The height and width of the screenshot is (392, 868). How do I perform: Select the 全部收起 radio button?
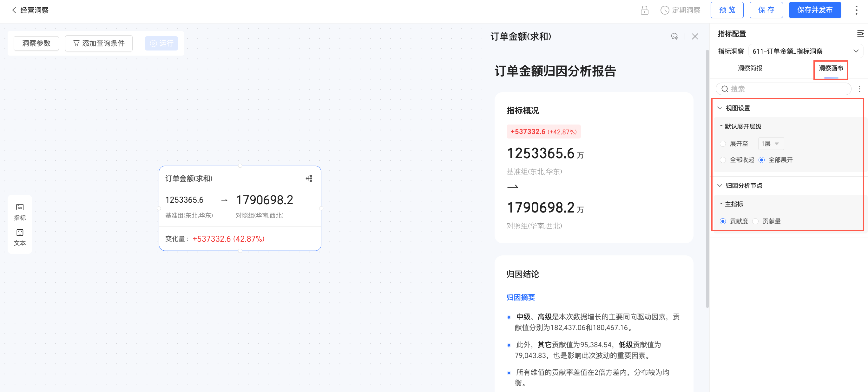[723, 160]
